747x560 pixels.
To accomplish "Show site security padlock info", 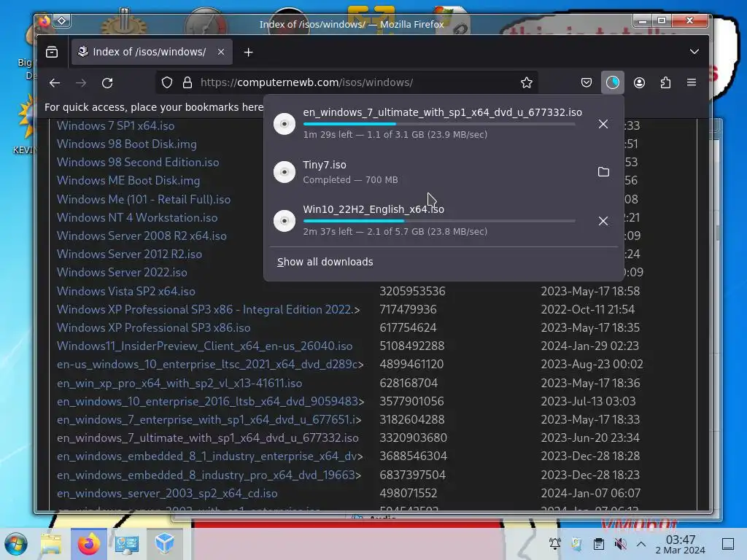I will point(187,83).
